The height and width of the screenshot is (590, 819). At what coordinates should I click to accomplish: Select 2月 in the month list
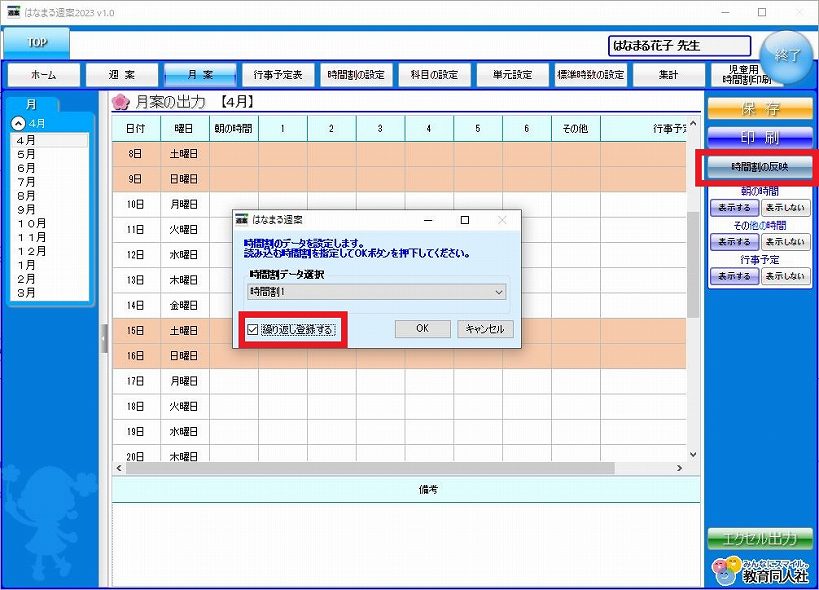tap(50, 279)
